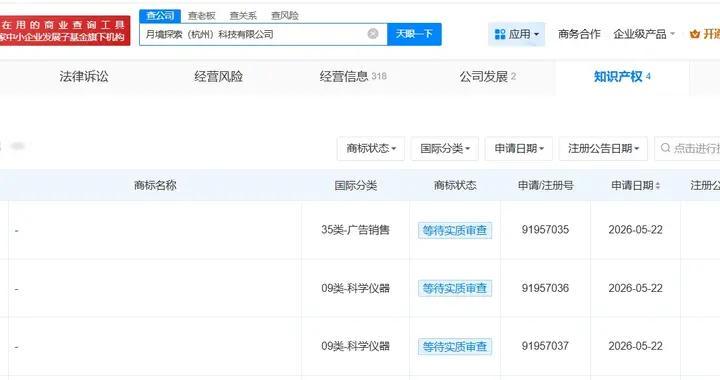720x380 pixels.
Task: Click registration number 91957035
Action: point(545,229)
